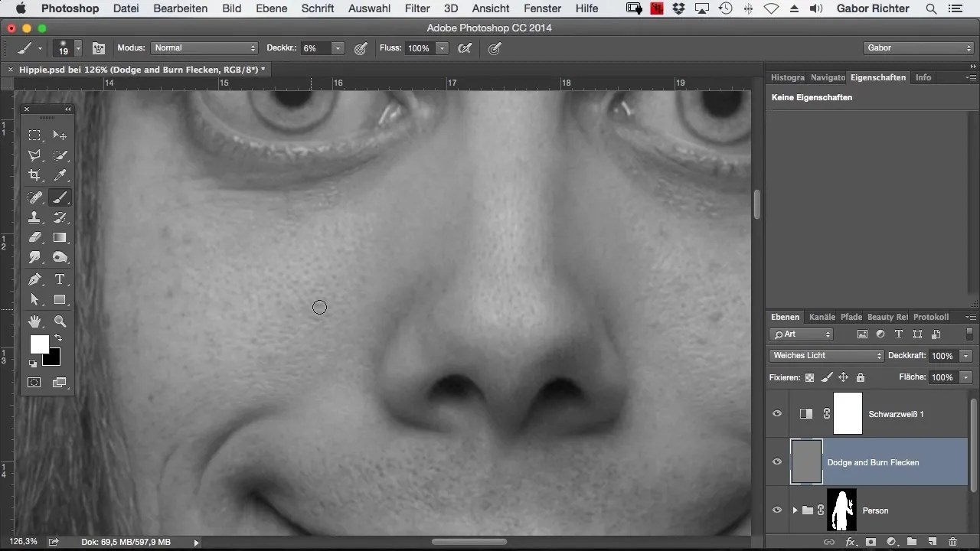Filter layers by type layers
This screenshot has height=551, width=980.
point(899,334)
